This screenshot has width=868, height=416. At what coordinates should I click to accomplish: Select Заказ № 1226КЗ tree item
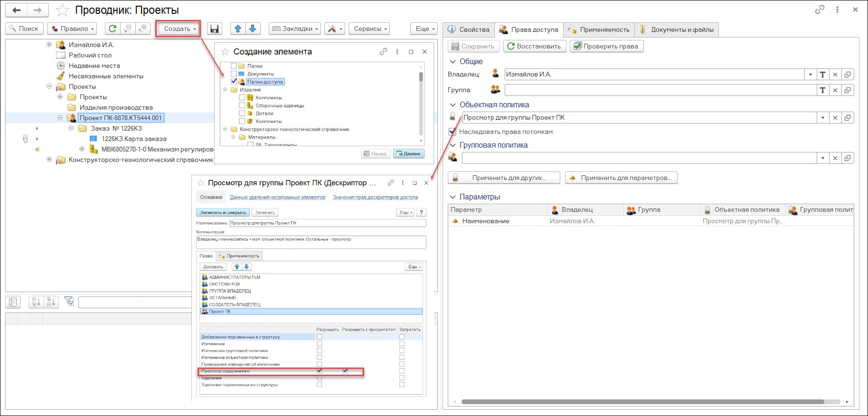[x=116, y=128]
